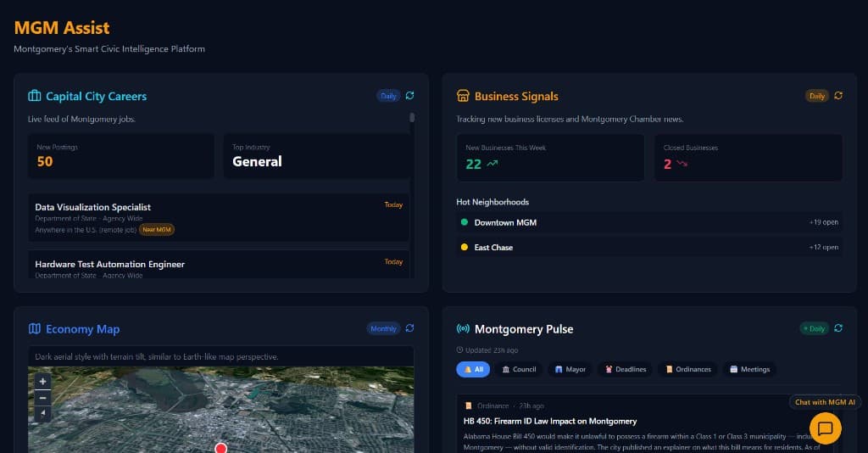Select the Downtown MGM neighborhood row
Image resolution: width=868 pixels, height=453 pixels.
649,222
